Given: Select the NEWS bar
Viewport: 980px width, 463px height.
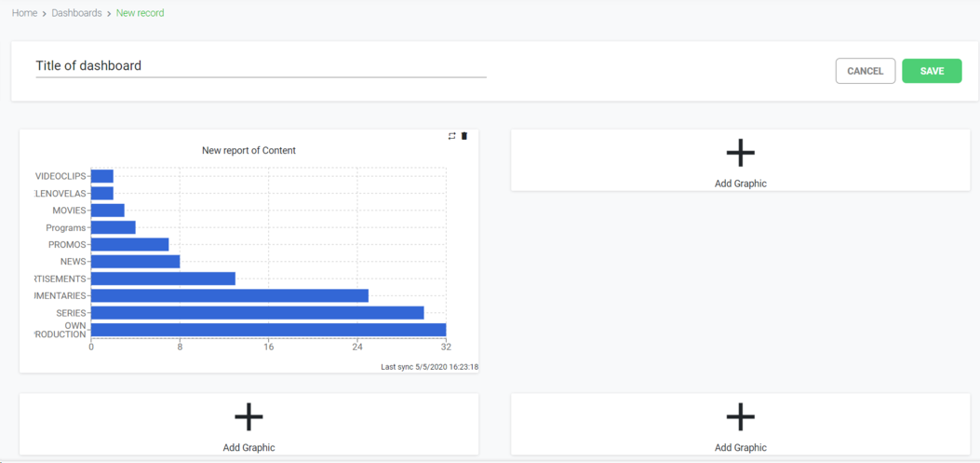Looking at the screenshot, I should (135, 262).
